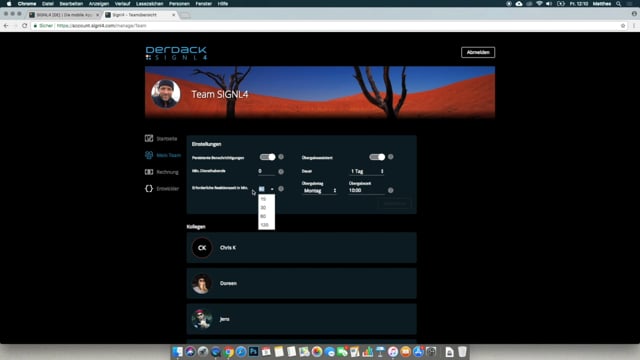Click the dimmed save button in settings
Image resolution: width=640 pixels, height=360 pixels.
[395, 203]
